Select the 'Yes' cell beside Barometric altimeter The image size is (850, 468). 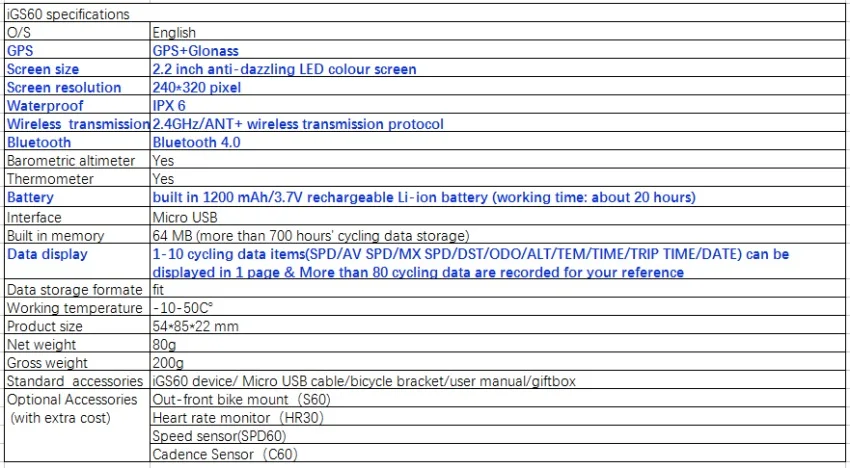click(x=498, y=161)
